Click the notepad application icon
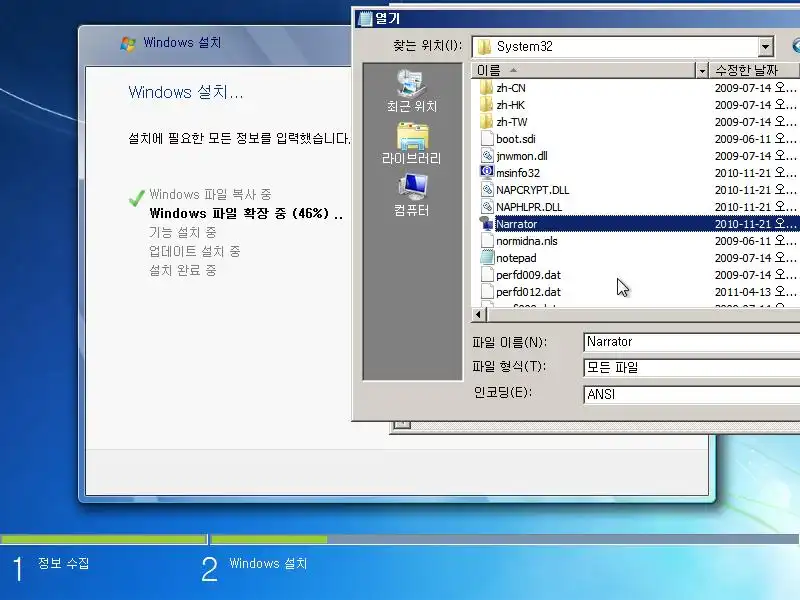Viewport: 800px width, 600px height. [x=487, y=258]
